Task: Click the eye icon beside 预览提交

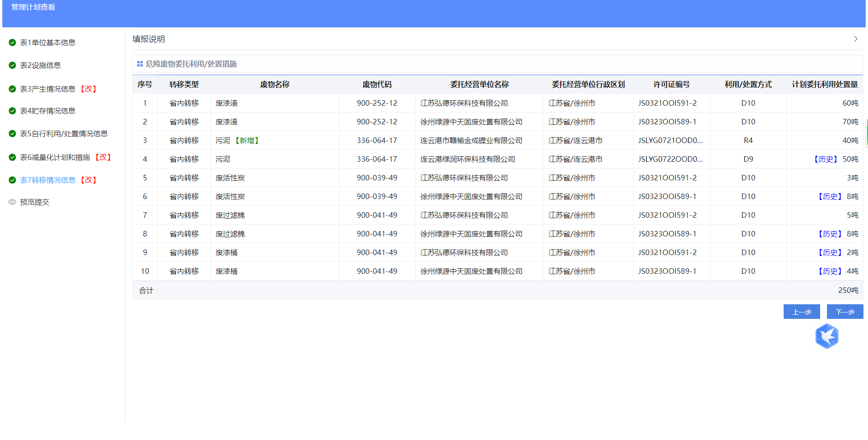Action: pyautogui.click(x=12, y=202)
